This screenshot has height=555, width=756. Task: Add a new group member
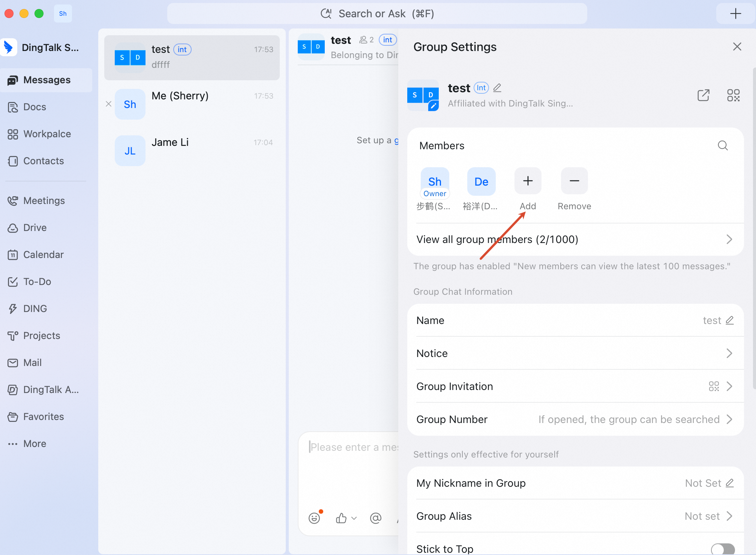[528, 181]
